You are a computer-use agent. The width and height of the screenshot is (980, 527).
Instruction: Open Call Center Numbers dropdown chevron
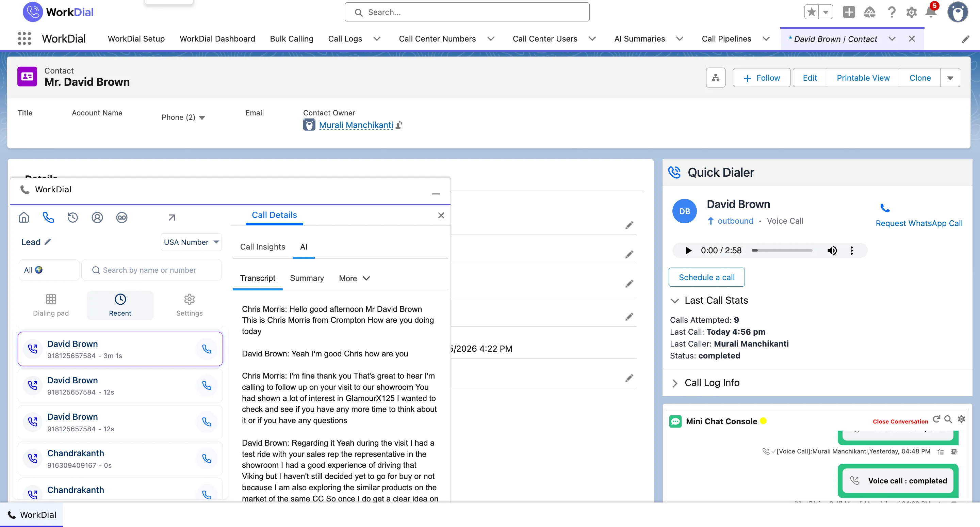coord(491,39)
